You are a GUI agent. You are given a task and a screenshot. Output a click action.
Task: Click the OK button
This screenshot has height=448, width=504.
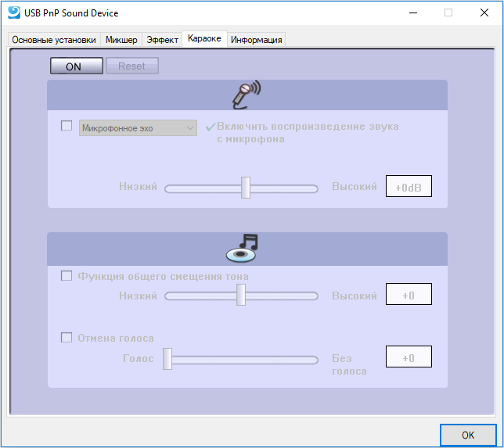468,435
